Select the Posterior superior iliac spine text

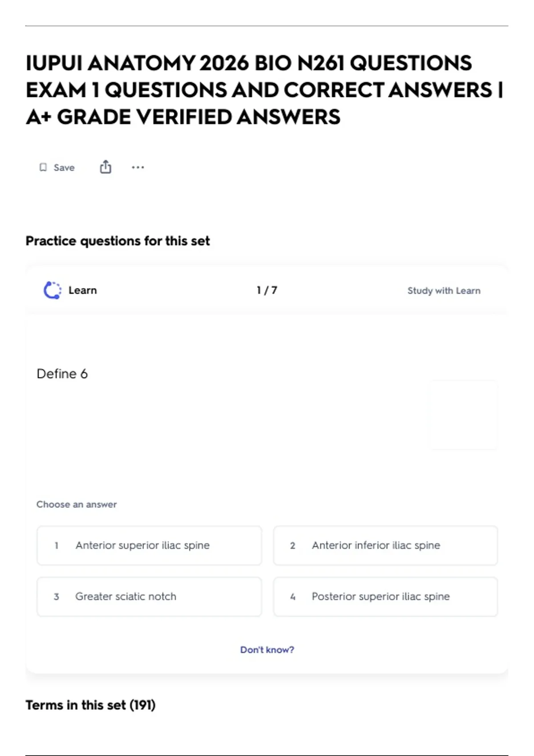click(x=380, y=596)
